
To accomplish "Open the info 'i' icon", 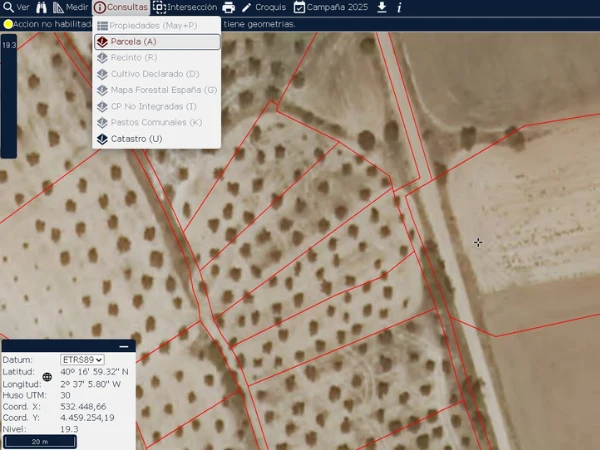I will [x=399, y=7].
